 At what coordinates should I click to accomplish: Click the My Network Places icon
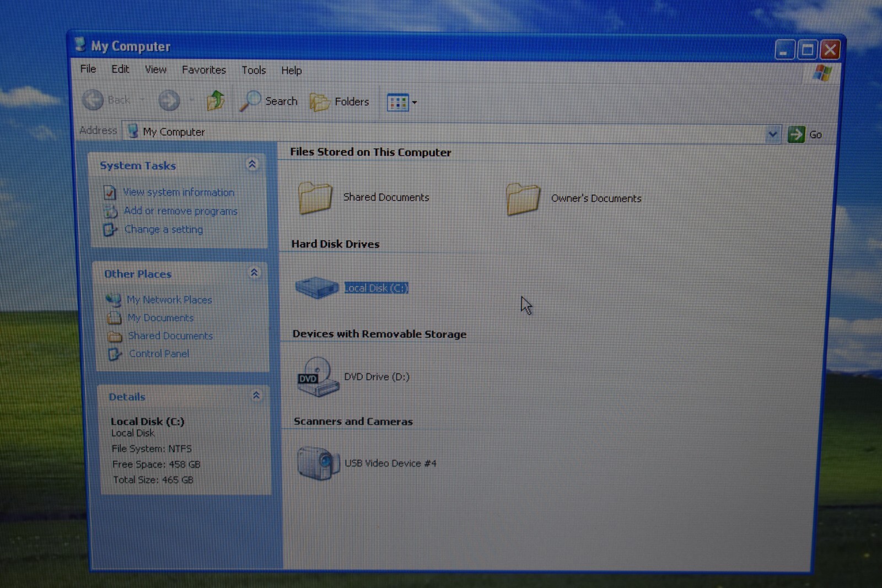pos(114,300)
